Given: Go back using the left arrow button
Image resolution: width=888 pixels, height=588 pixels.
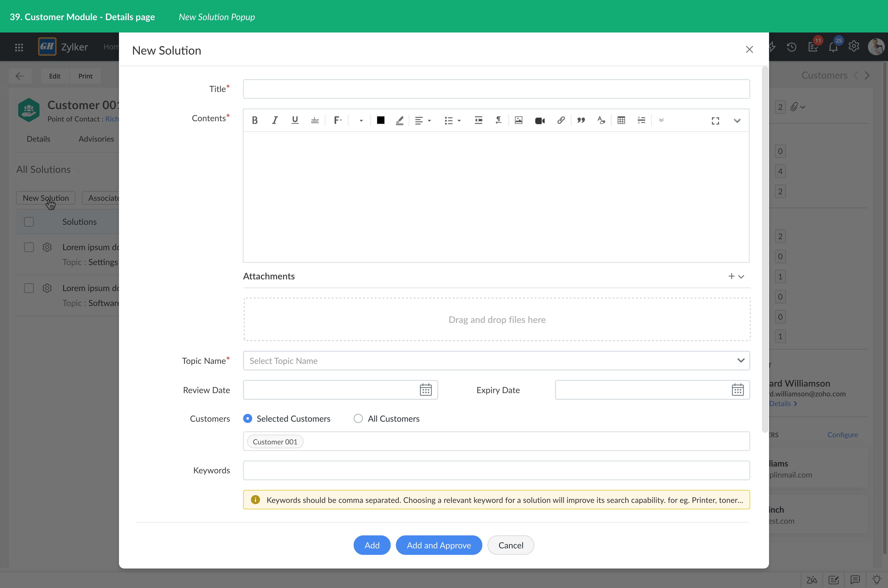Looking at the screenshot, I should (x=20, y=76).
